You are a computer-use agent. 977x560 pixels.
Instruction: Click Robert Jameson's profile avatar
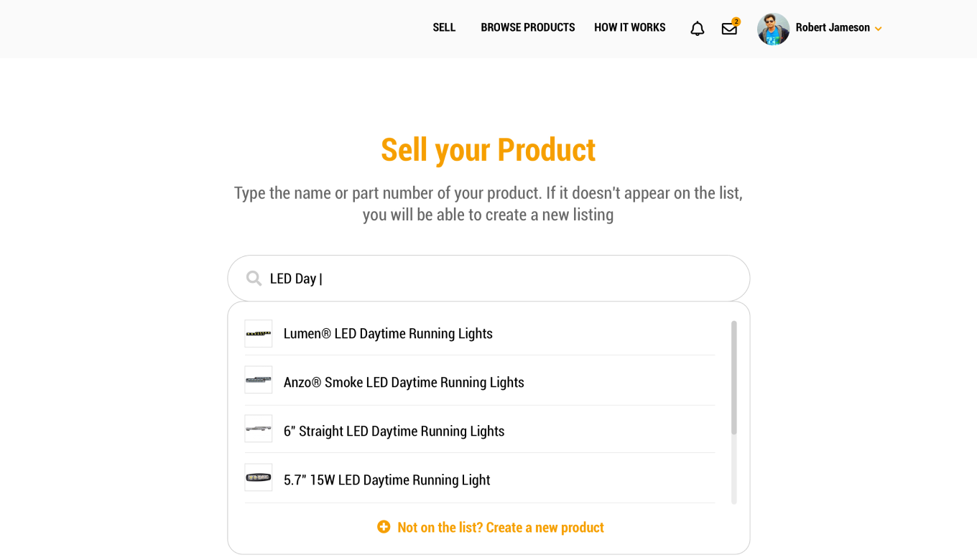pyautogui.click(x=773, y=29)
